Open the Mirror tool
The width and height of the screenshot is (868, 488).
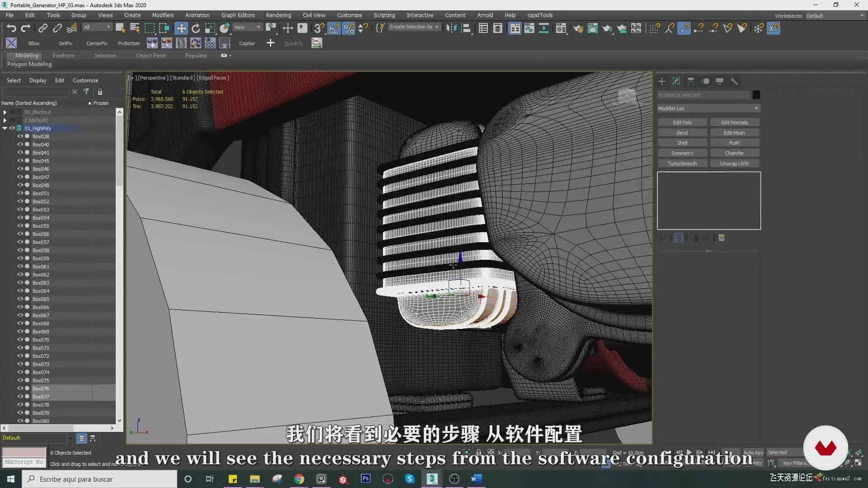451,28
